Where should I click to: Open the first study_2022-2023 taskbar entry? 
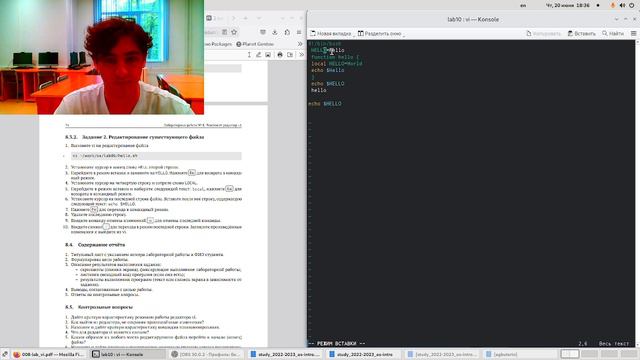pos(286,354)
